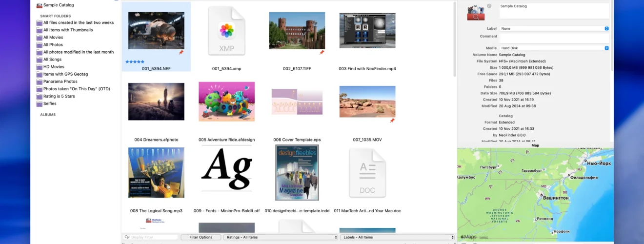
Task: Open the Labels - All Items dropdown
Action: point(397,237)
